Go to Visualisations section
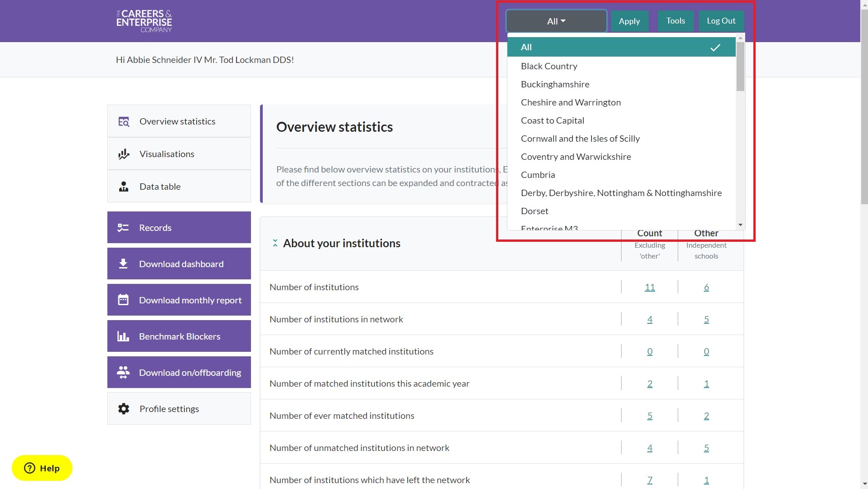Screen dimensions: 868x489 (x=179, y=154)
